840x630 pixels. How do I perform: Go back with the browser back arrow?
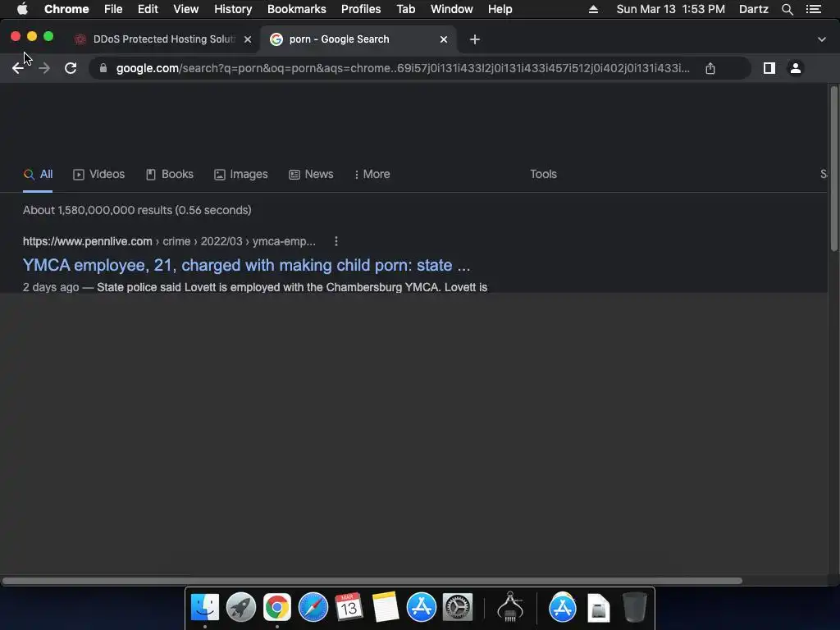tap(18, 68)
